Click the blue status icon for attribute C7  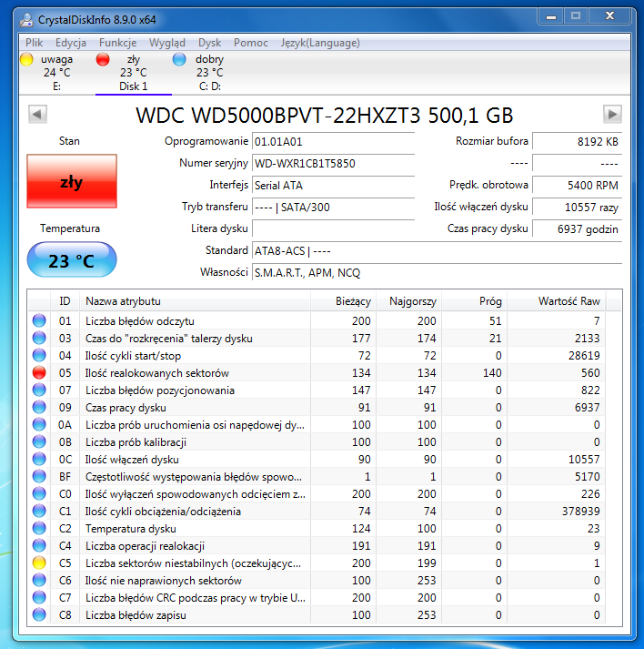(x=39, y=598)
